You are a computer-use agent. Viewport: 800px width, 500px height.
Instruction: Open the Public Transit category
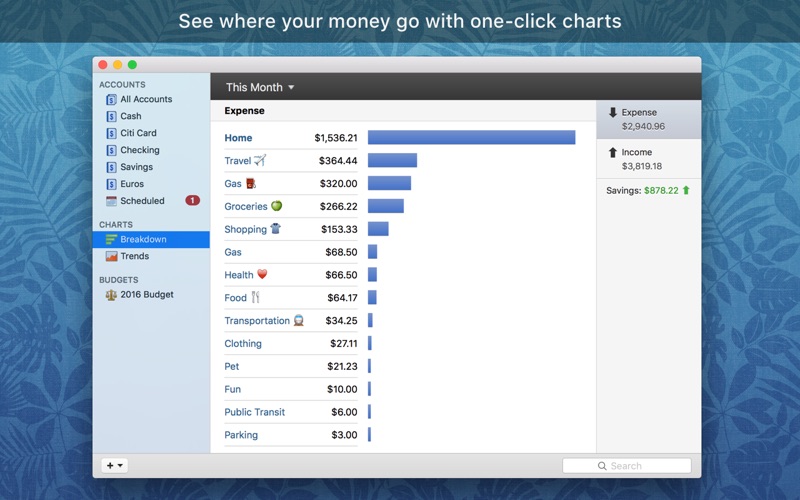coord(255,412)
